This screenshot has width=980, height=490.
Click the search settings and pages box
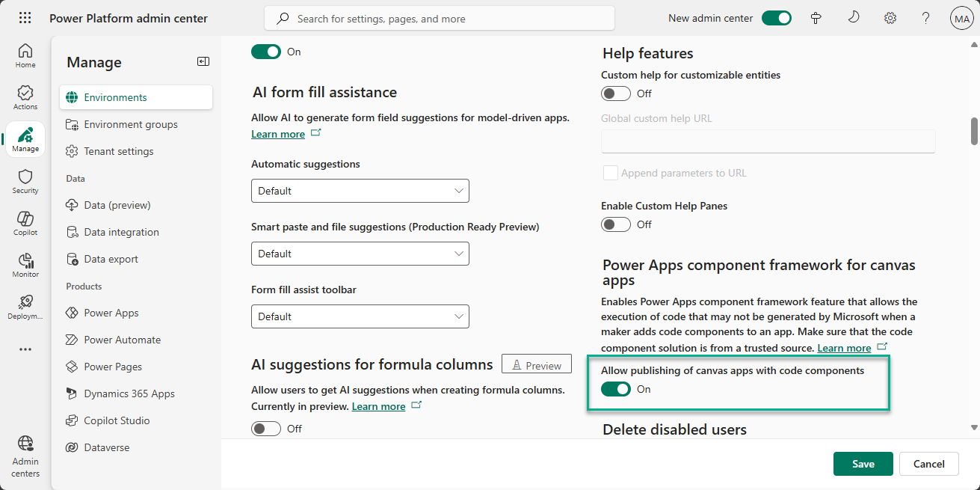click(x=440, y=18)
